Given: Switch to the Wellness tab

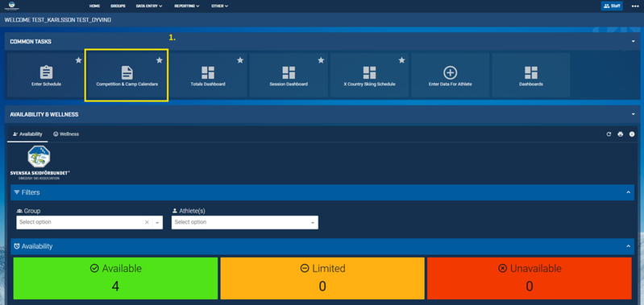Looking at the screenshot, I should (x=66, y=134).
